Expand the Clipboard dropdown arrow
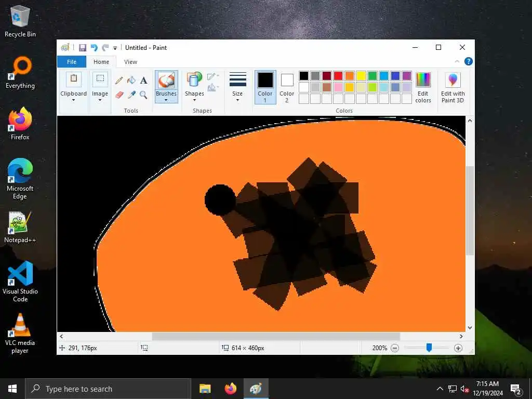Screen dimensions: 532x399 [x=74, y=100]
